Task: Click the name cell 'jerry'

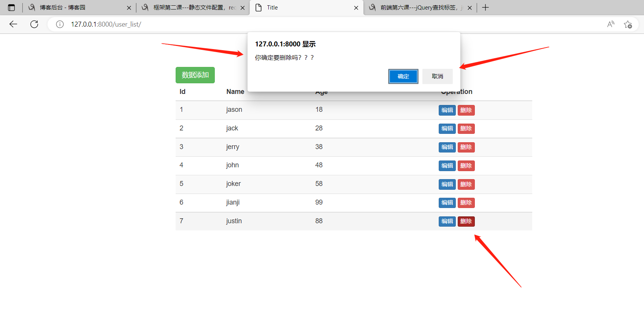Action: [233, 147]
